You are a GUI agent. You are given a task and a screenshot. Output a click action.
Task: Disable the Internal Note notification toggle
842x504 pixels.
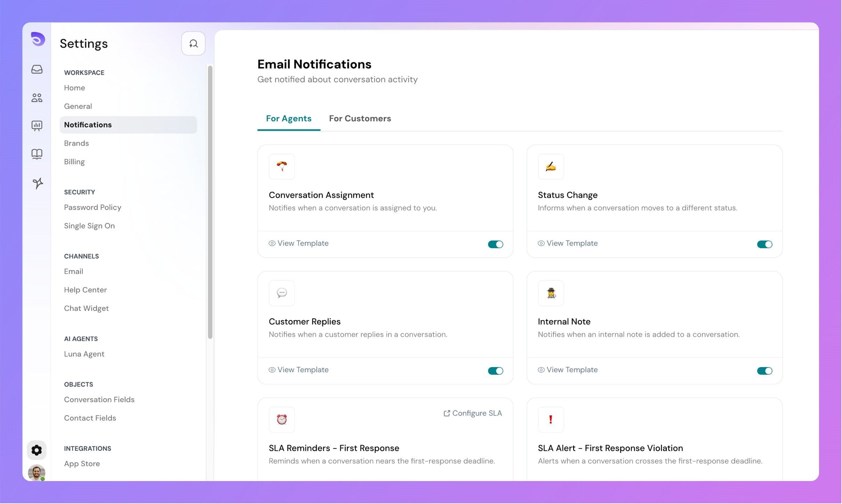(764, 371)
